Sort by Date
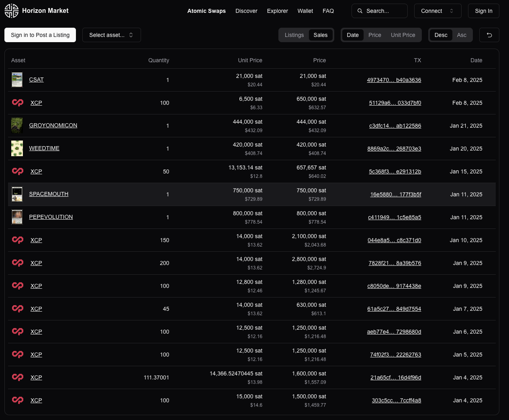509x420 pixels. click(x=353, y=35)
